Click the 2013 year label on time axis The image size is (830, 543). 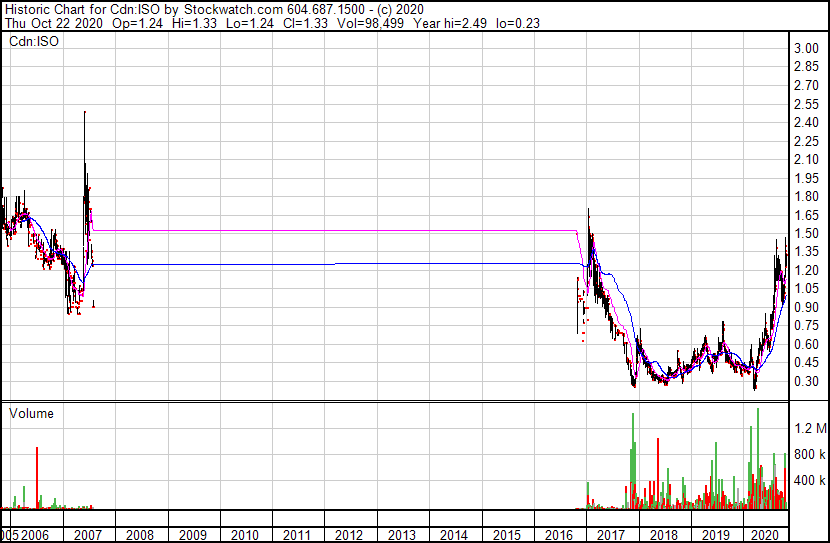point(401,535)
